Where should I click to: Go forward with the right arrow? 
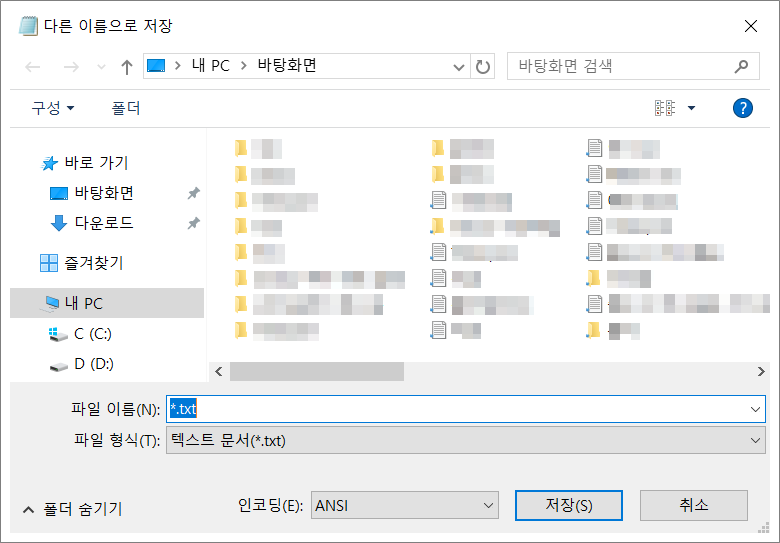71,67
